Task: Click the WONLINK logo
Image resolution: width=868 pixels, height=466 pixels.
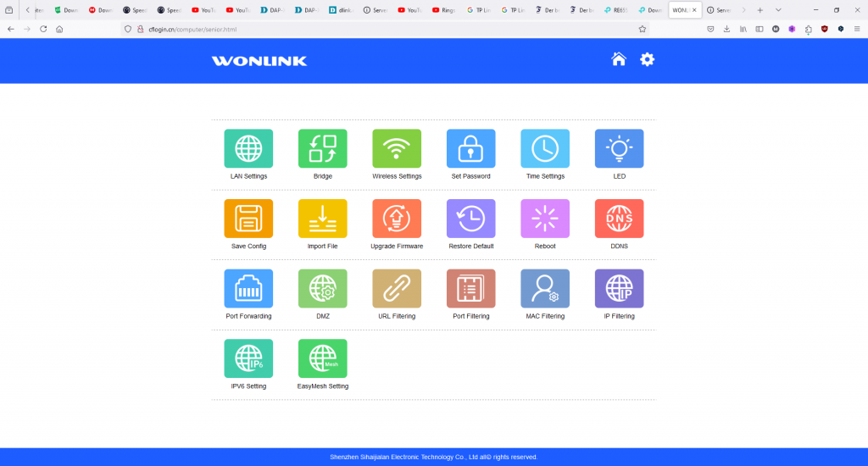Action: click(259, 61)
